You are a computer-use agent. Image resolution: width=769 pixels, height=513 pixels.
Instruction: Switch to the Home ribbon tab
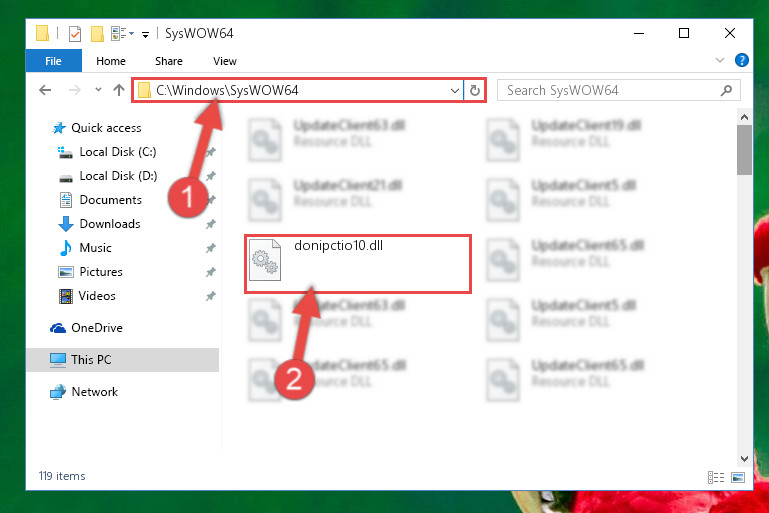111,61
